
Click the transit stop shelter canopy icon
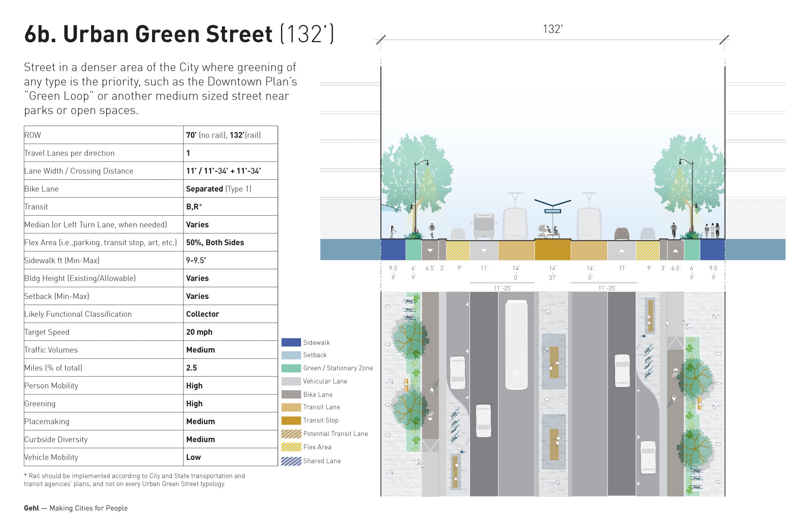[x=552, y=206]
